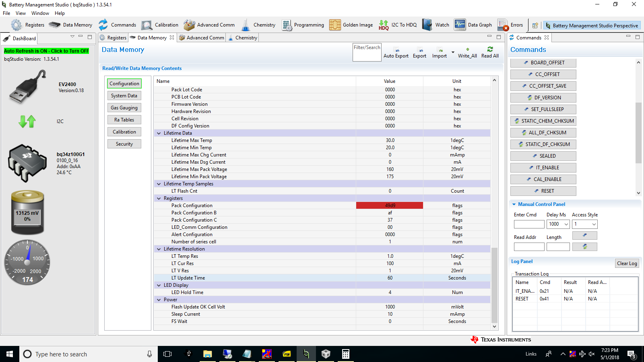Click the Clear Log button
The image size is (644, 362).
(627, 263)
